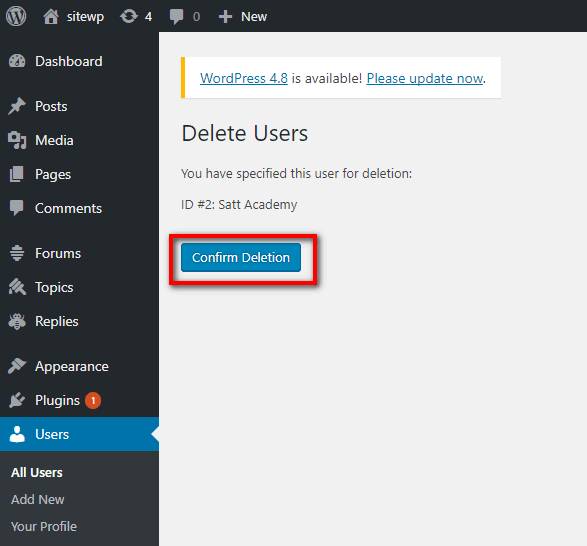
Task: Click the Confirm Deletion button
Action: click(241, 257)
